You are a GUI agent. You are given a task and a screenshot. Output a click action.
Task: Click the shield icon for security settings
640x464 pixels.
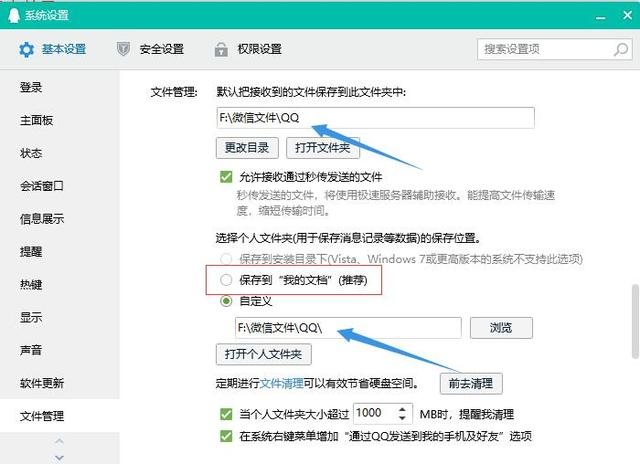(x=123, y=49)
